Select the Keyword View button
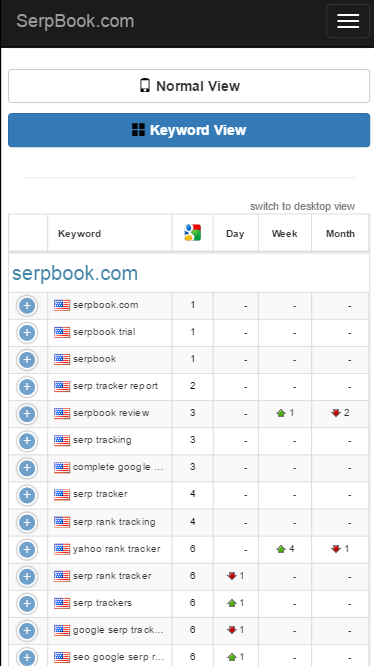The width and height of the screenshot is (374, 666). point(189,130)
